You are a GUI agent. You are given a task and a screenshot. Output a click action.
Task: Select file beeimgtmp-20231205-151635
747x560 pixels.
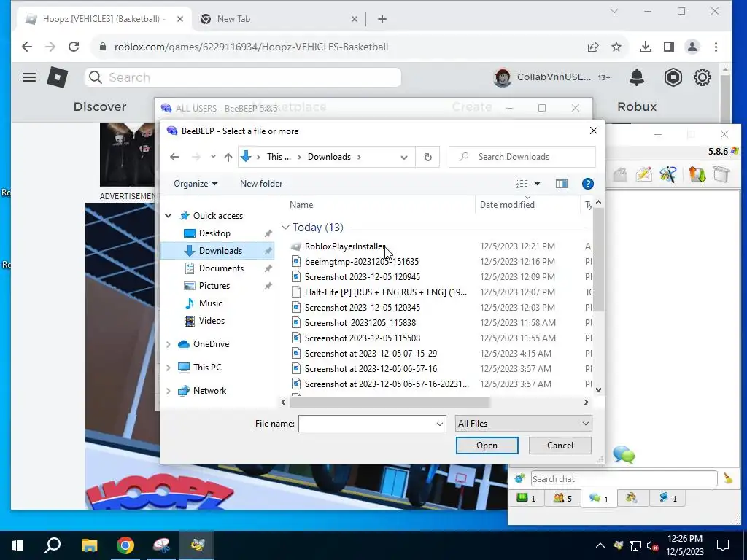tap(362, 262)
